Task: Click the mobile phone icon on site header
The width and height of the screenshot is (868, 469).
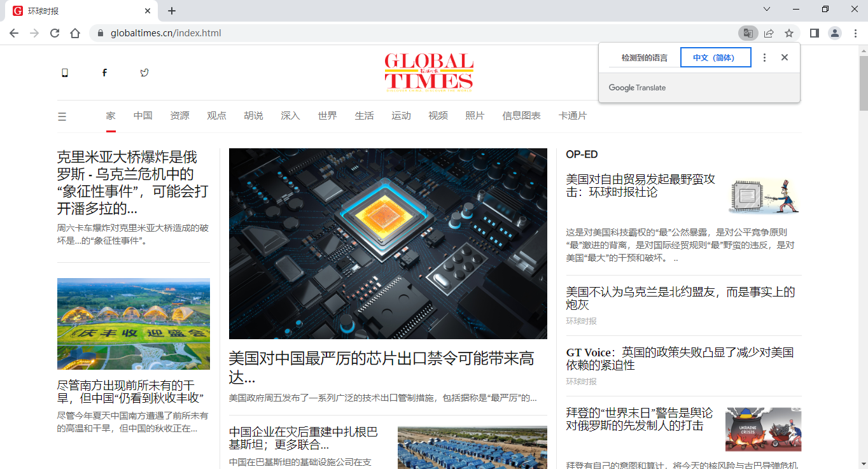Action: 64,73
